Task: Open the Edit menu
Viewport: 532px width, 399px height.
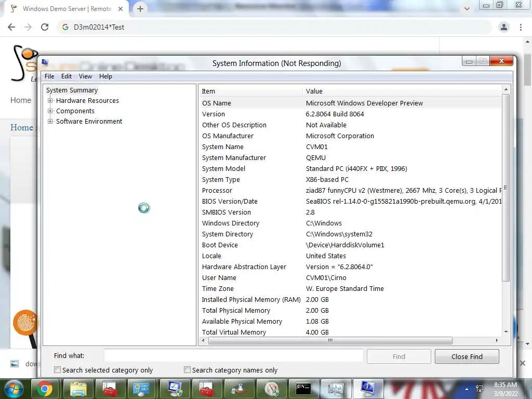Action: tap(66, 76)
